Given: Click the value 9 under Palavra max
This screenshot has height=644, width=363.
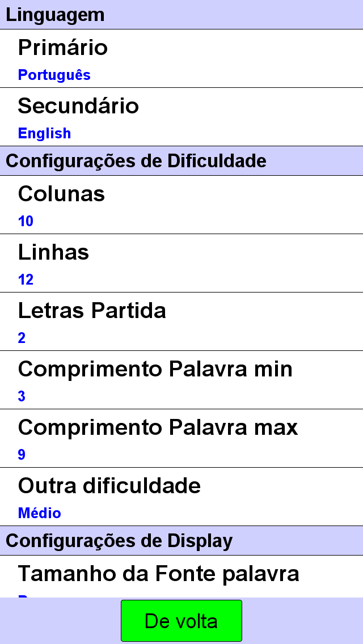Looking at the screenshot, I should click(22, 455).
